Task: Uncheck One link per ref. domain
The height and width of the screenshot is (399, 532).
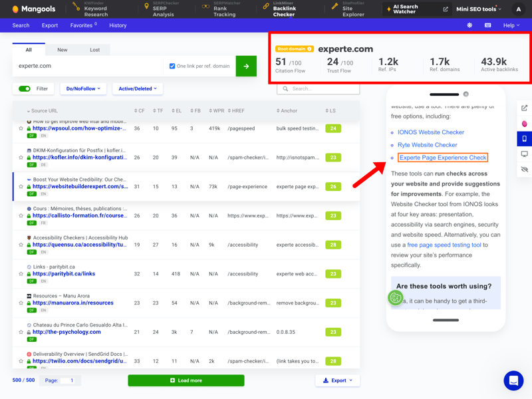Action: (x=172, y=66)
